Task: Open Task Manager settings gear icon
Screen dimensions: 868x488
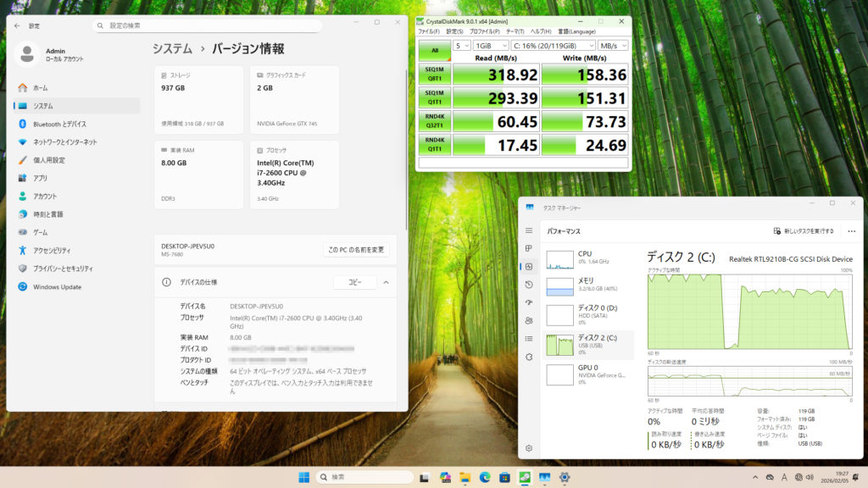Action: click(529, 447)
